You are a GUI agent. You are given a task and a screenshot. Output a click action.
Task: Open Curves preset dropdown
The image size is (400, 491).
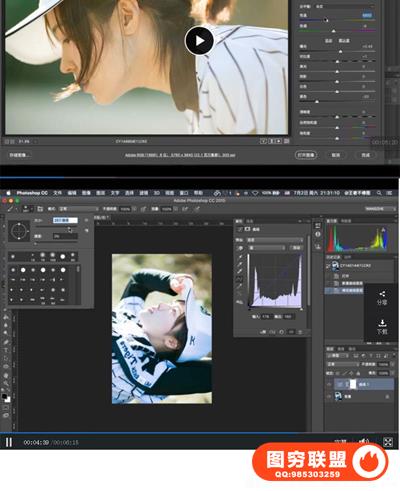274,240
